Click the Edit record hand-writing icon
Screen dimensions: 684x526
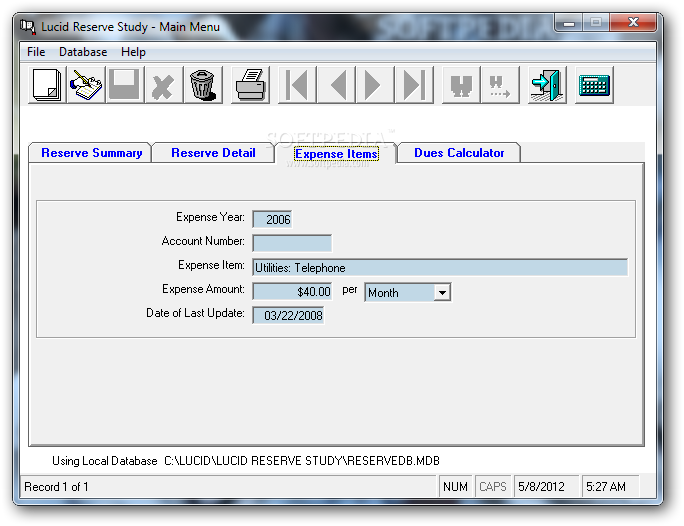(86, 85)
